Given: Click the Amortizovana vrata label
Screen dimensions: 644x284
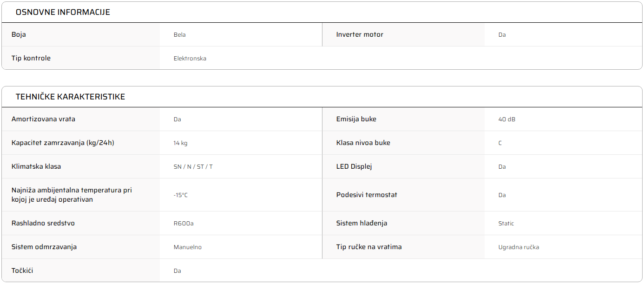Looking at the screenshot, I should (x=43, y=119).
